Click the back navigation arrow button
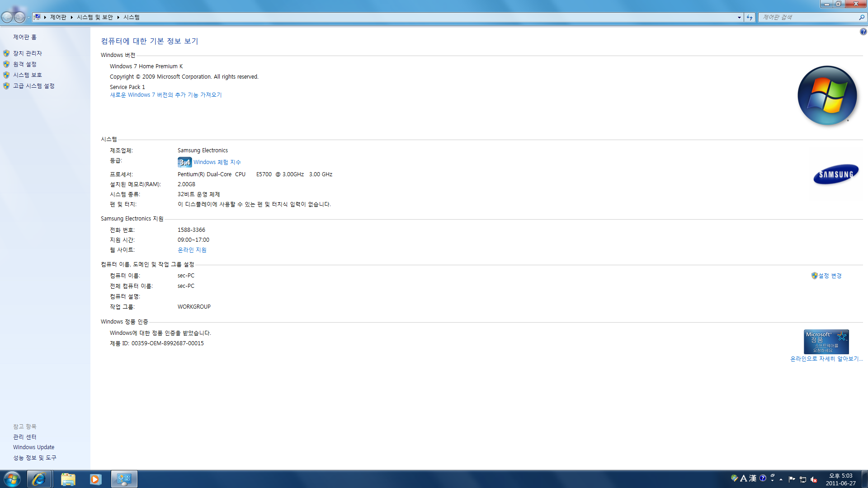 pyautogui.click(x=7, y=17)
